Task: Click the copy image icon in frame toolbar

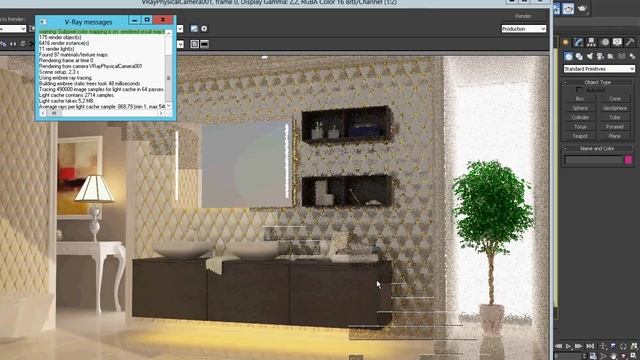Action: point(4,44)
